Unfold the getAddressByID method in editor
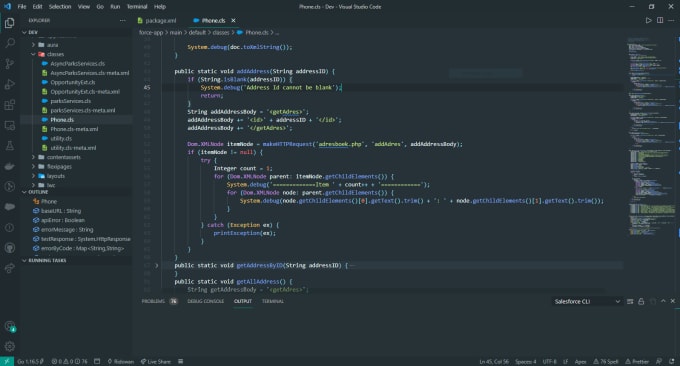The width and height of the screenshot is (680, 366). (x=157, y=265)
